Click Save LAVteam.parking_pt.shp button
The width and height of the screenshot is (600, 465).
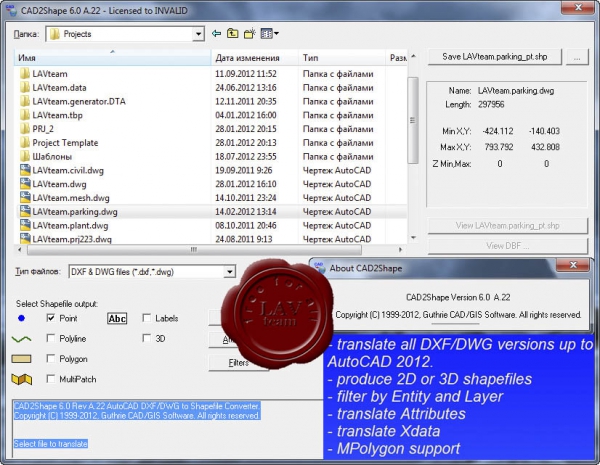(x=495, y=57)
